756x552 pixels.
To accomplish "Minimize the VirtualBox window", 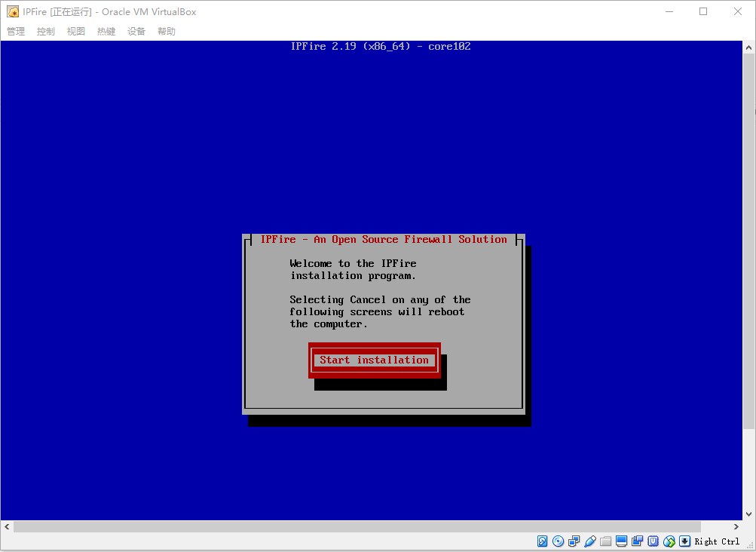I will 669,11.
